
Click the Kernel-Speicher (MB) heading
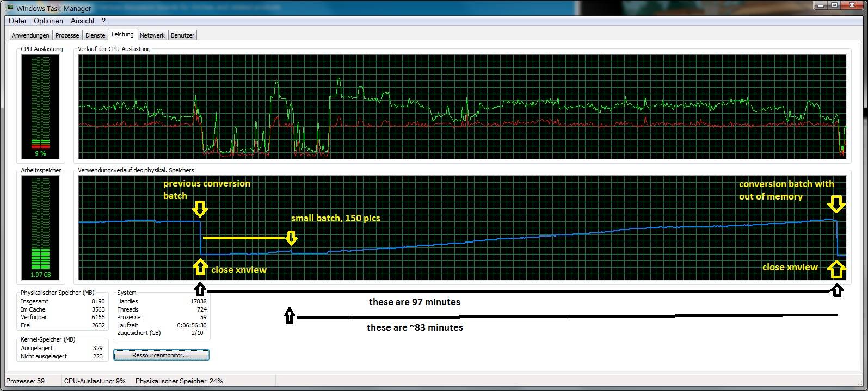(48, 339)
